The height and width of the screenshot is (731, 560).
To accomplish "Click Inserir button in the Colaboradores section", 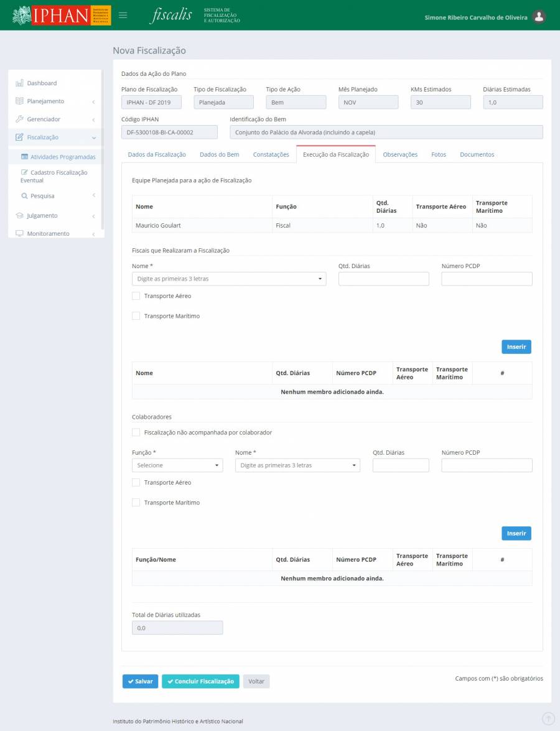I will pyautogui.click(x=516, y=533).
